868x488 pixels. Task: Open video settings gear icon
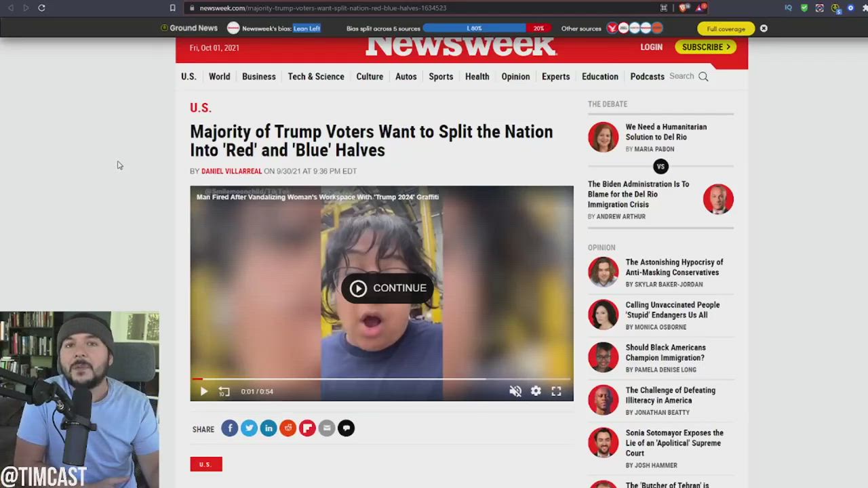click(536, 391)
